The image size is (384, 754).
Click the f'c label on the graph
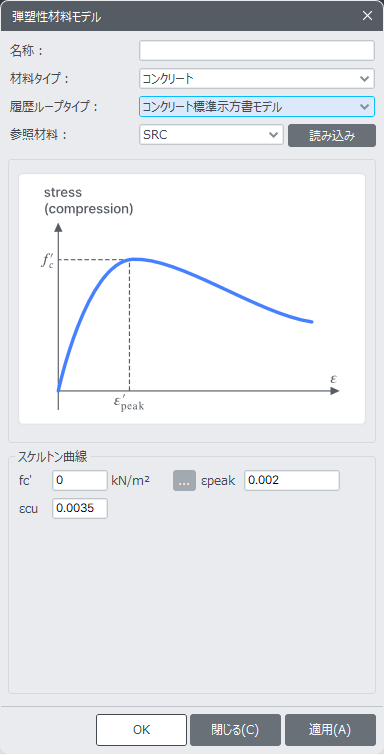(47, 261)
